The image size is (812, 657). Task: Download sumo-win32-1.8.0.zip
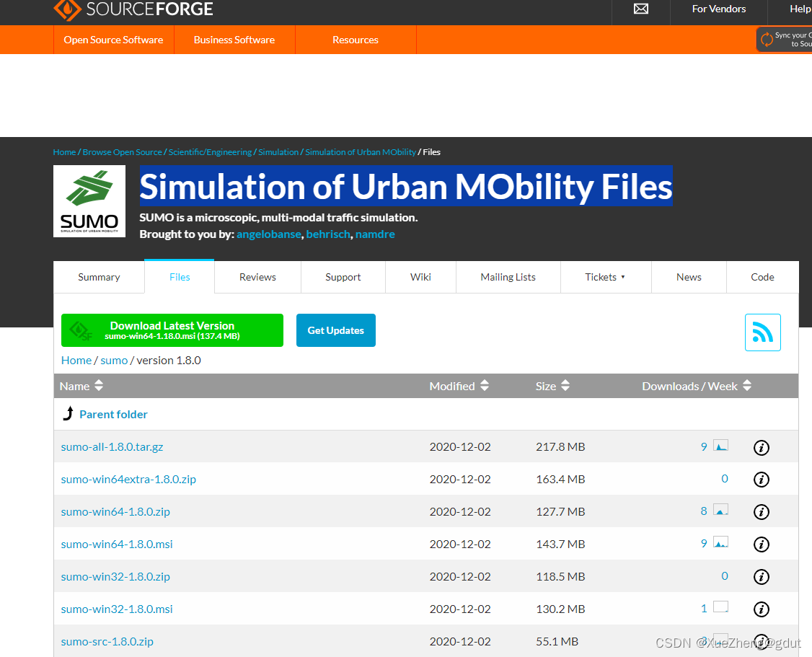[x=115, y=577]
